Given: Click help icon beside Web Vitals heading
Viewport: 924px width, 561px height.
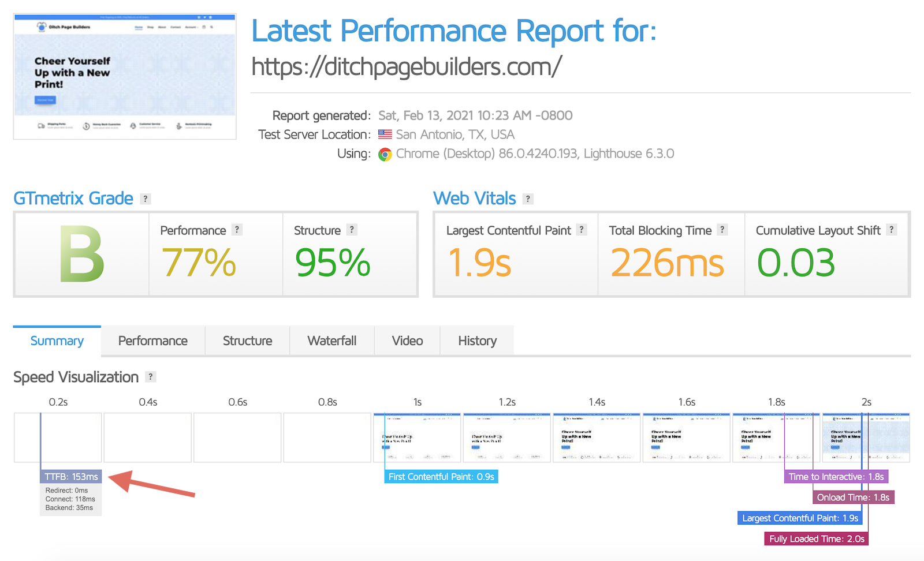Looking at the screenshot, I should coord(528,199).
